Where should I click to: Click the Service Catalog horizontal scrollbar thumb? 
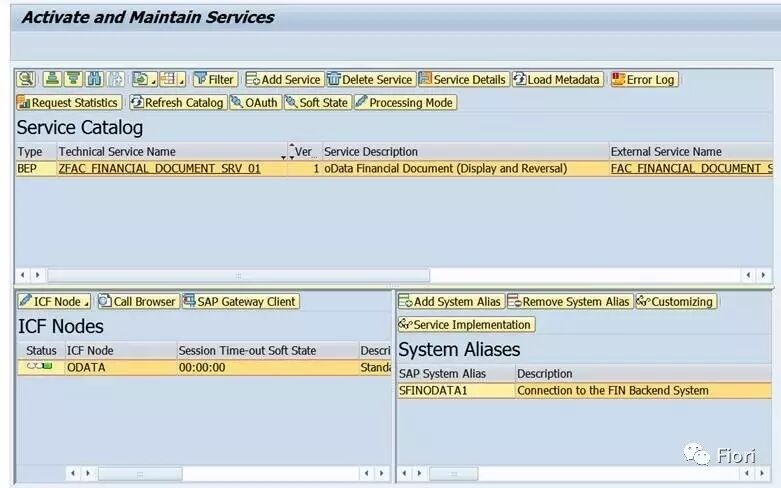pos(238,275)
